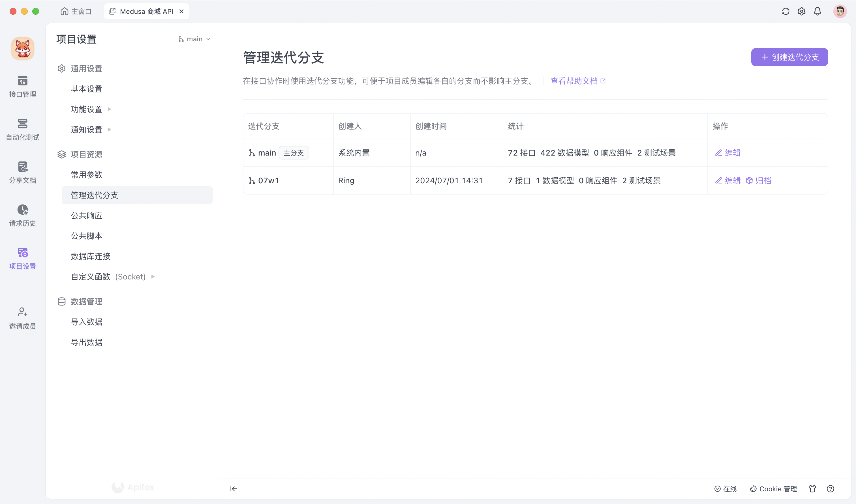Image resolution: width=856 pixels, height=504 pixels.
Task: Open the 接口管理 sidebar panel
Action: click(22, 86)
